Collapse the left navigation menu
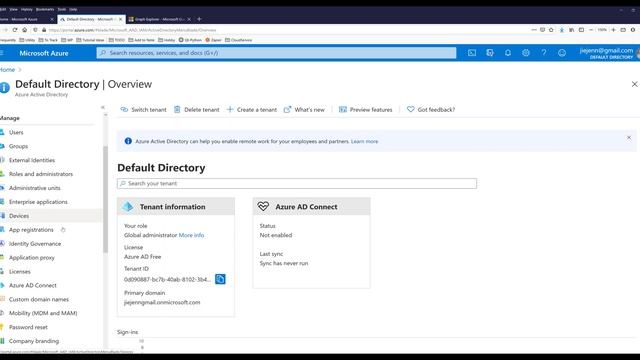The image size is (640, 360). pos(103,107)
